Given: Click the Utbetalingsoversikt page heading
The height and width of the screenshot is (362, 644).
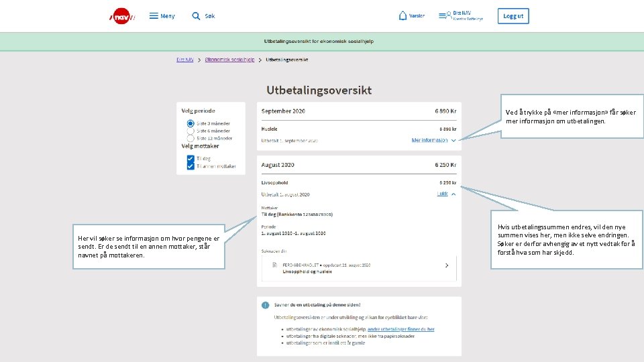Looking at the screenshot, I should pyautogui.click(x=319, y=90).
